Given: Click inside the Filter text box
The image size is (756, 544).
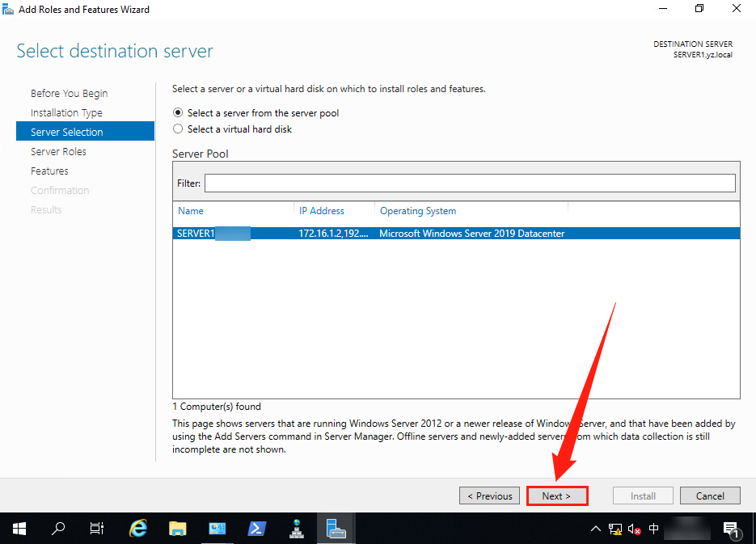Looking at the screenshot, I should [470, 183].
